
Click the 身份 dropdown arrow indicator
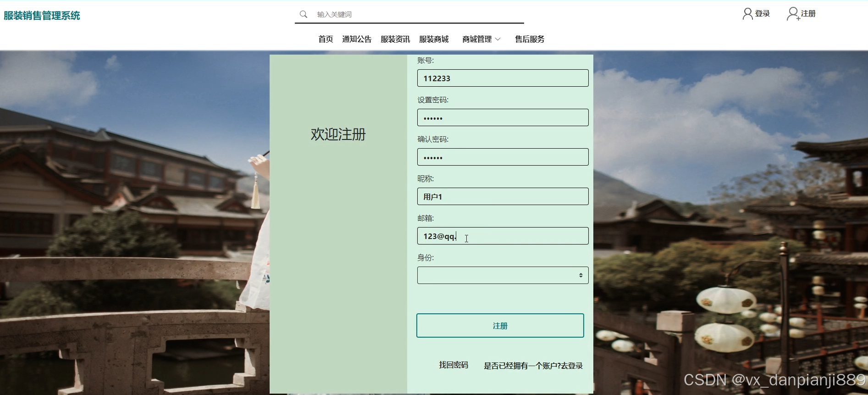click(x=581, y=275)
